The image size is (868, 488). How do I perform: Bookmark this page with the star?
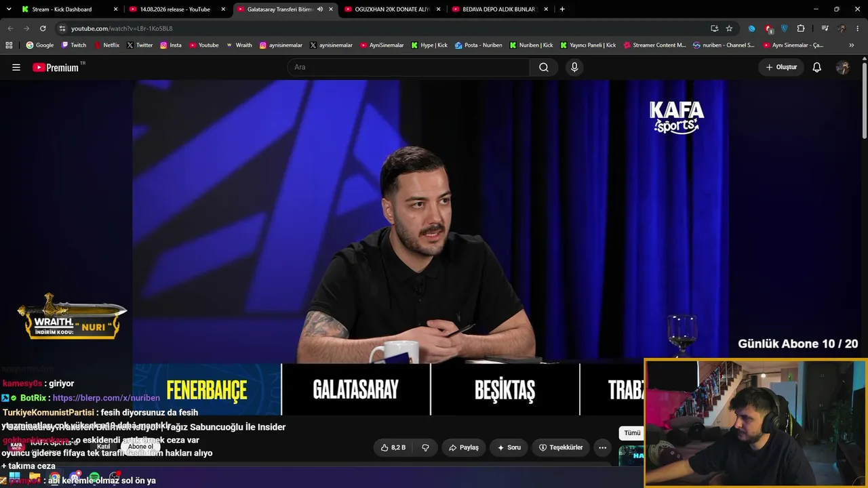click(x=729, y=28)
